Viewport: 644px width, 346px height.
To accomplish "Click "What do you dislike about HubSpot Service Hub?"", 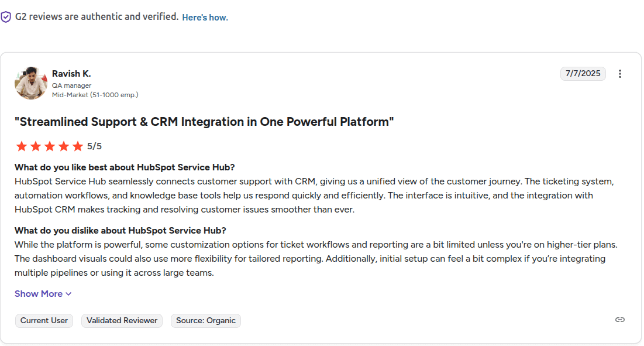I will (x=120, y=231).
